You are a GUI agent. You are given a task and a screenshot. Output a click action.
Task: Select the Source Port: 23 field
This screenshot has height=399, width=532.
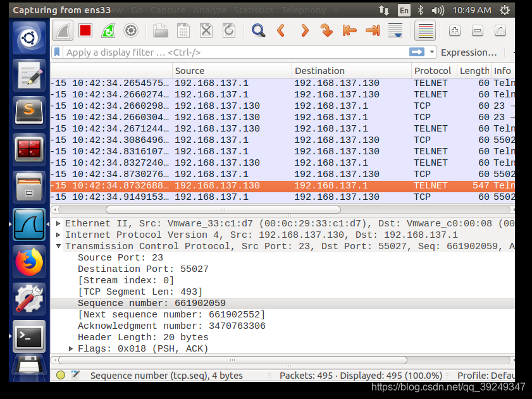120,257
